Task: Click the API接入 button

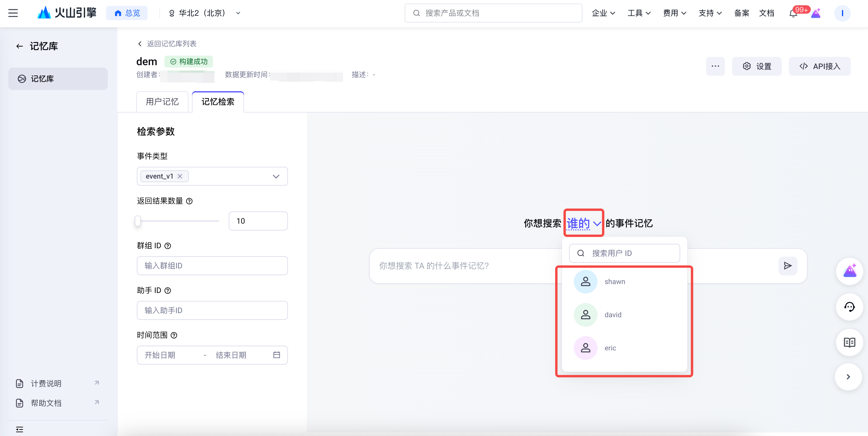Action: click(819, 66)
